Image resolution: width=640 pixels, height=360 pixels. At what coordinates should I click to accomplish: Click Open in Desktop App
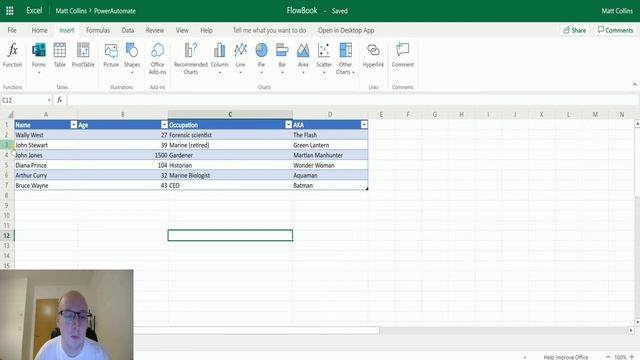click(x=346, y=30)
